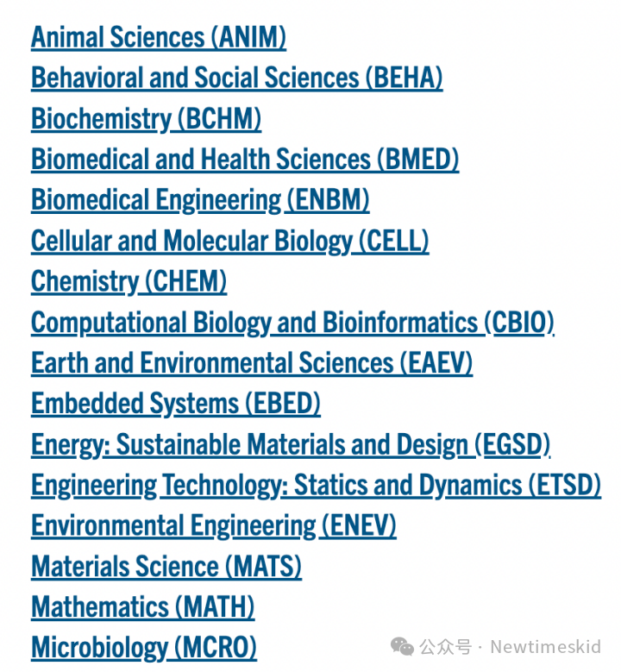This screenshot has height=672, width=621.
Task: Click Energy: Sustainable Materials and Design (EGSD)
Action: pyautogui.click(x=291, y=445)
